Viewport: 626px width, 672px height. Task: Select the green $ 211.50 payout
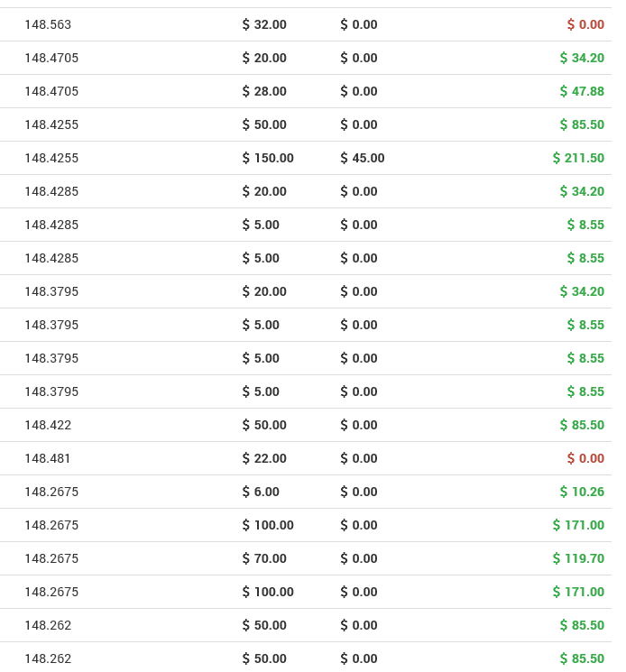[578, 158]
